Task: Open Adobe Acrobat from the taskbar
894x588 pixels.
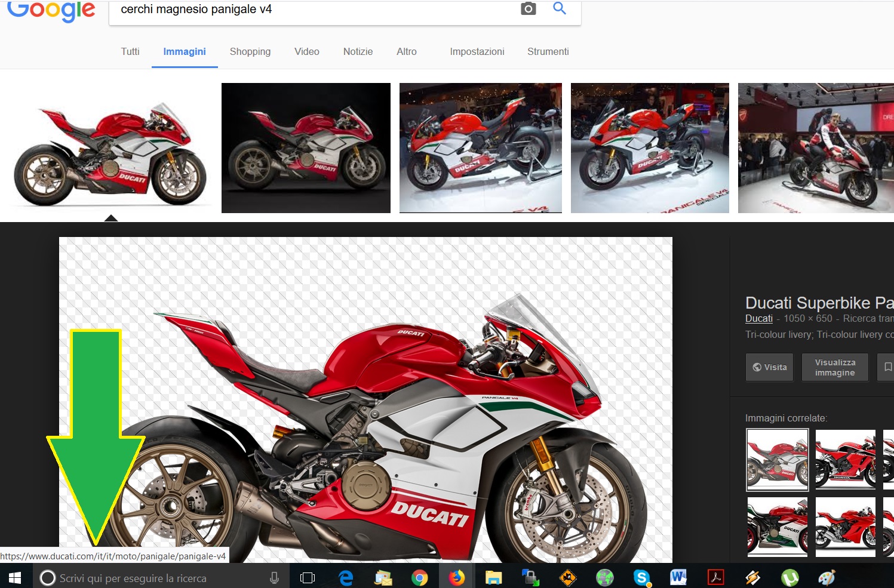Action: click(x=715, y=578)
